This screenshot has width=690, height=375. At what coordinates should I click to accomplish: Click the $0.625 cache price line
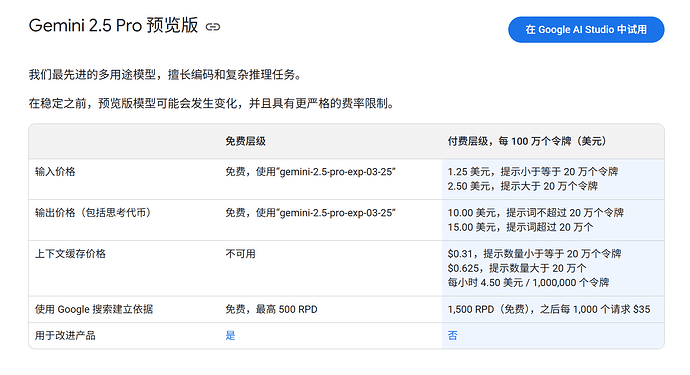click(517, 268)
